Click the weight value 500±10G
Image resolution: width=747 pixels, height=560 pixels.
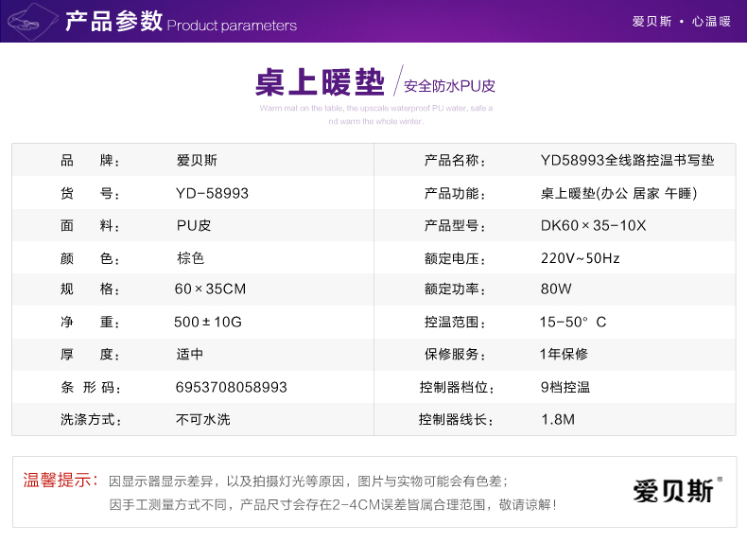[x=208, y=322]
